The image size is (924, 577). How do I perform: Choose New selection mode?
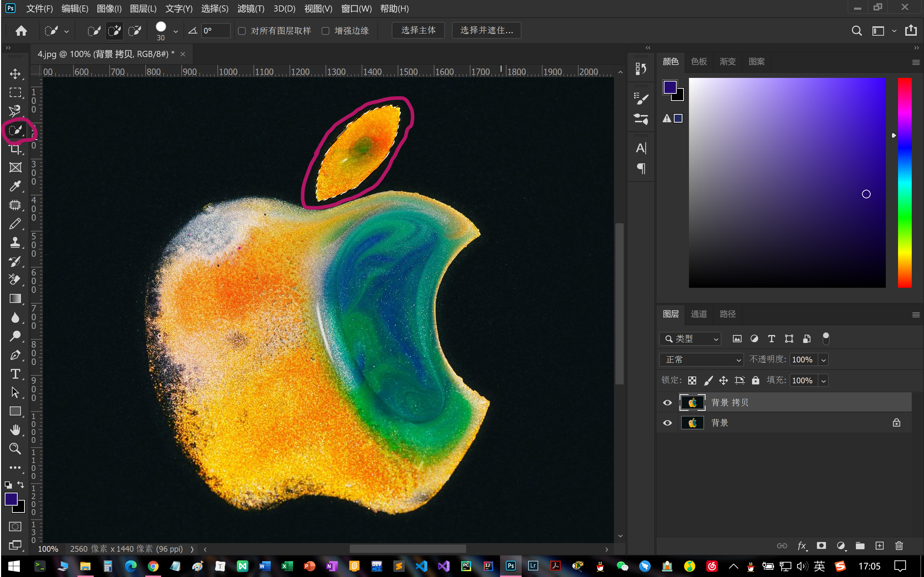tap(93, 31)
